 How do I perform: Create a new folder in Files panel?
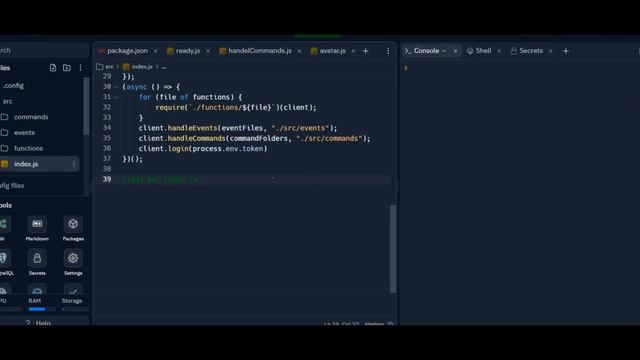pyautogui.click(x=67, y=68)
